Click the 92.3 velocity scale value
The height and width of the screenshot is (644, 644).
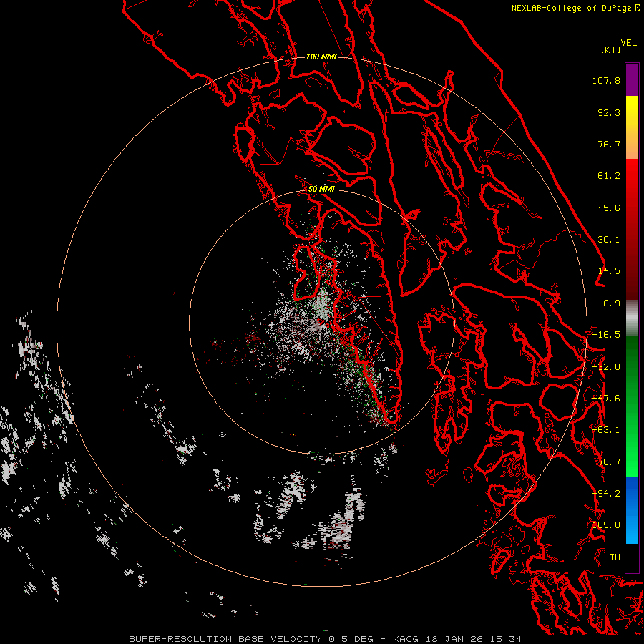(x=609, y=112)
